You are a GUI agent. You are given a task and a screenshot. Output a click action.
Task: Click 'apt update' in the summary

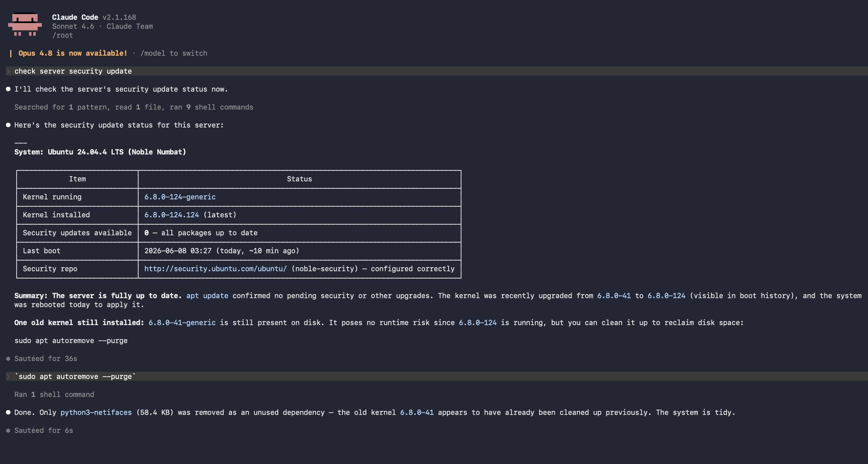pyautogui.click(x=207, y=296)
